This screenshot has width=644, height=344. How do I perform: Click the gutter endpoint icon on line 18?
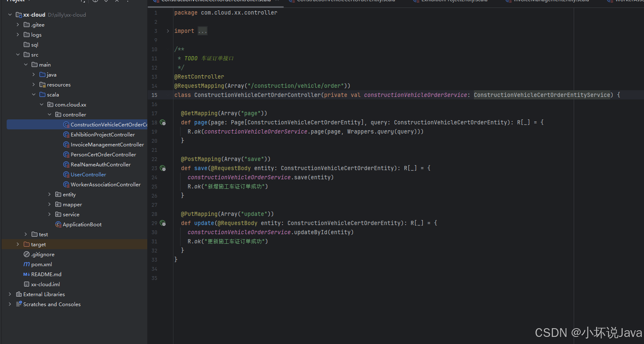163,122
